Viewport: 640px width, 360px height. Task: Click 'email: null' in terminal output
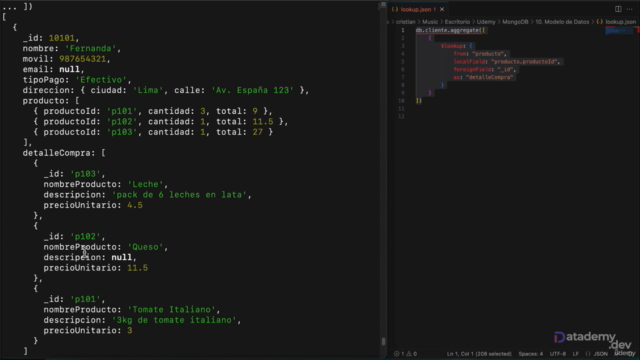point(53,69)
